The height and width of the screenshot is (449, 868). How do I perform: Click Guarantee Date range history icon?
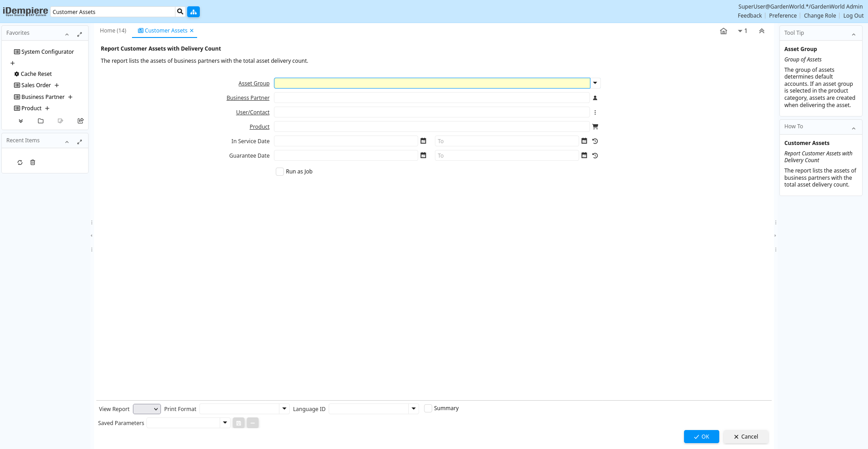click(595, 156)
